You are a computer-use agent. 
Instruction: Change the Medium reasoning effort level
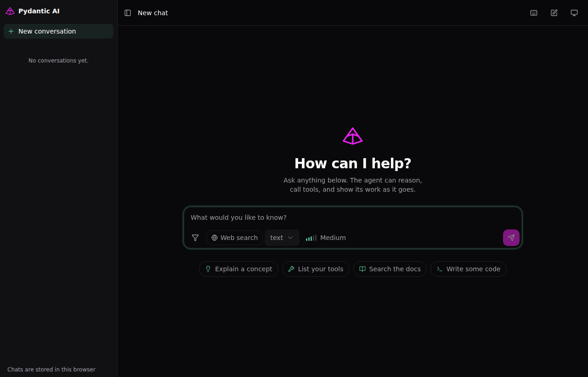326,238
